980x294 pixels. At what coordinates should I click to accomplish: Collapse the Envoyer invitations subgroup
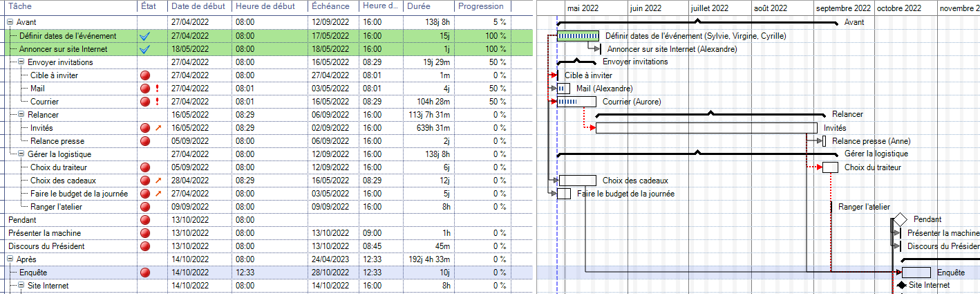tap(21, 62)
